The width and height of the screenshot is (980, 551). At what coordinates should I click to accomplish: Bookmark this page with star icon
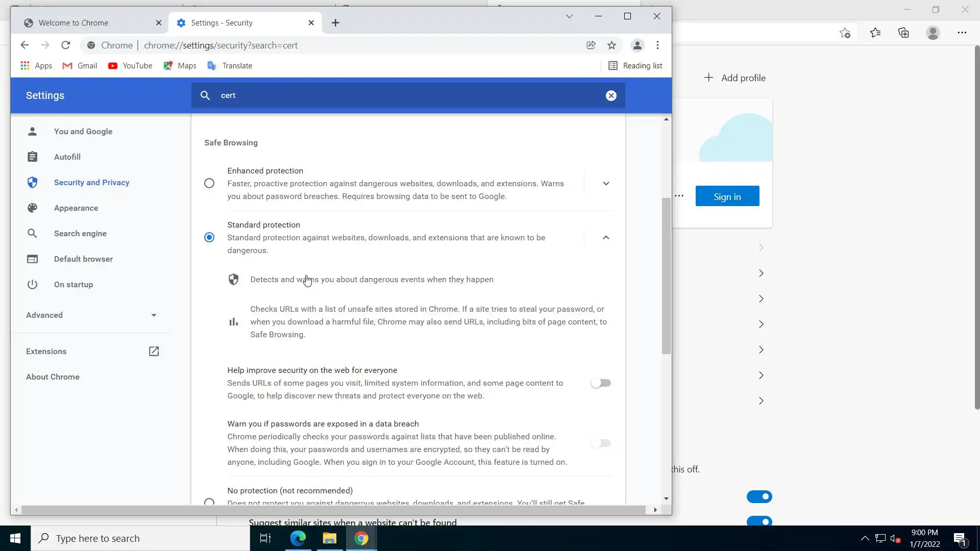(611, 45)
